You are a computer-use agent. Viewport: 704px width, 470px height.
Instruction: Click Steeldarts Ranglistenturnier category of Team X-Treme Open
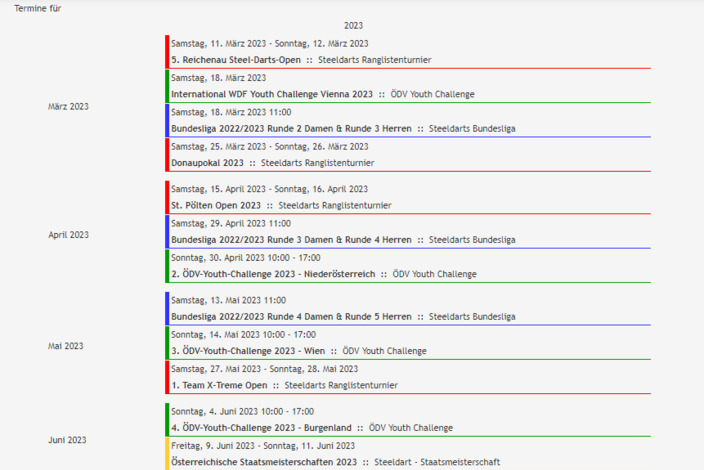pyautogui.click(x=341, y=385)
